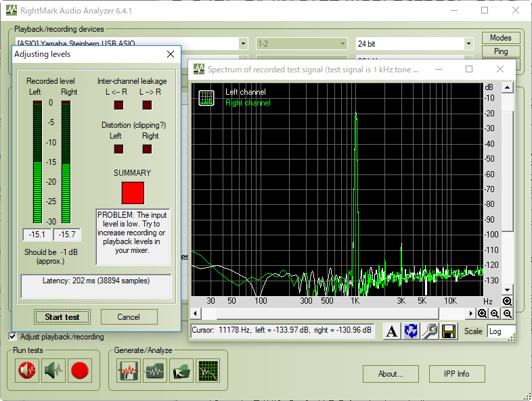532x401 pixels.
Task: Click vertical zoom magnifier beside Hz label
Action: pos(507,301)
